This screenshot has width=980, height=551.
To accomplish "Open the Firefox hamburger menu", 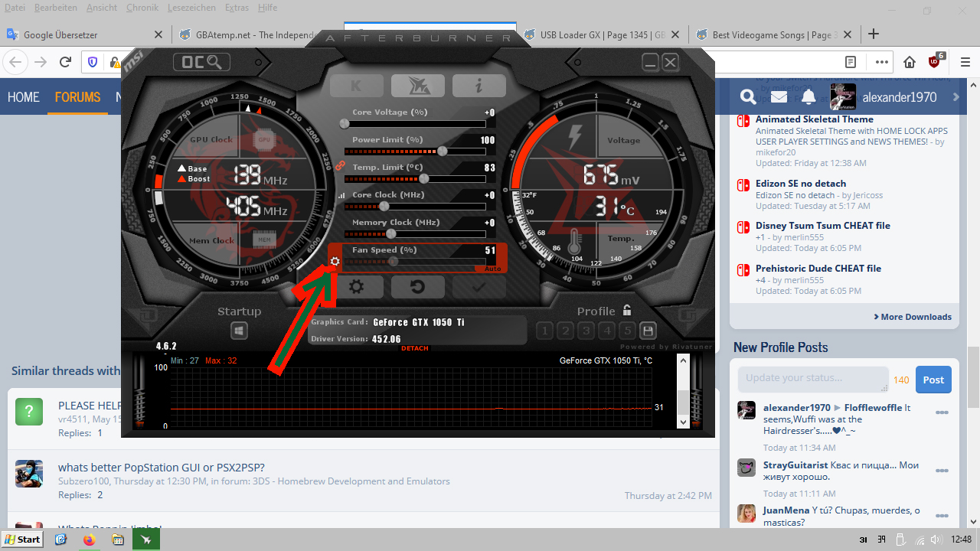I will pos(965,62).
